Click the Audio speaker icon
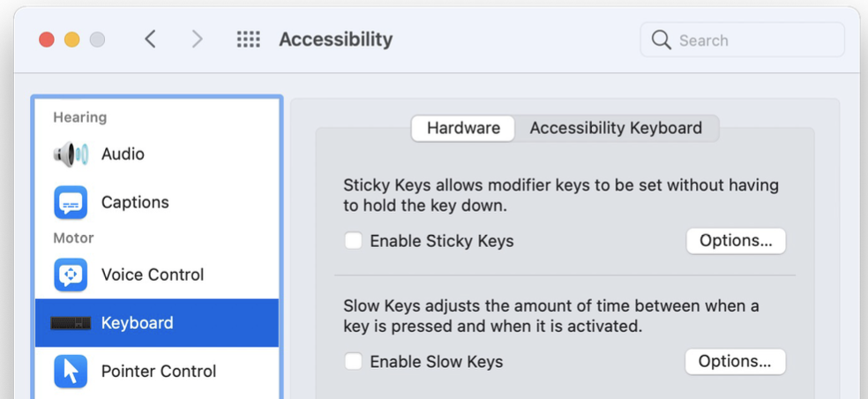868x399 pixels. click(x=71, y=154)
